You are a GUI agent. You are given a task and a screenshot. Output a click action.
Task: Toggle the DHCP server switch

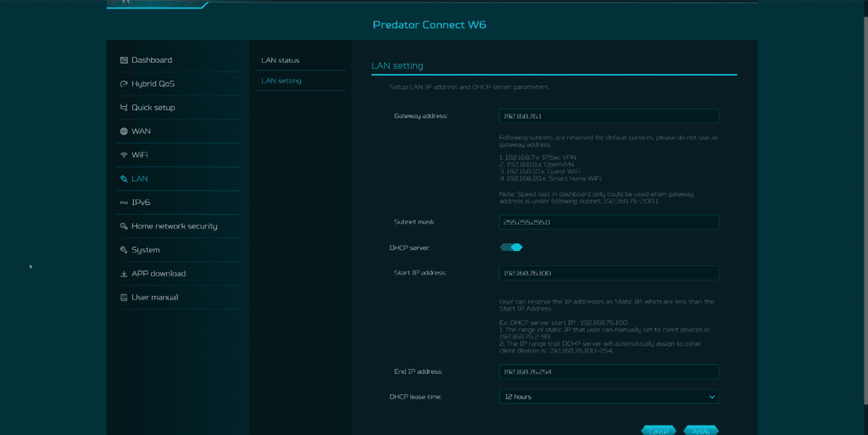[x=511, y=248]
